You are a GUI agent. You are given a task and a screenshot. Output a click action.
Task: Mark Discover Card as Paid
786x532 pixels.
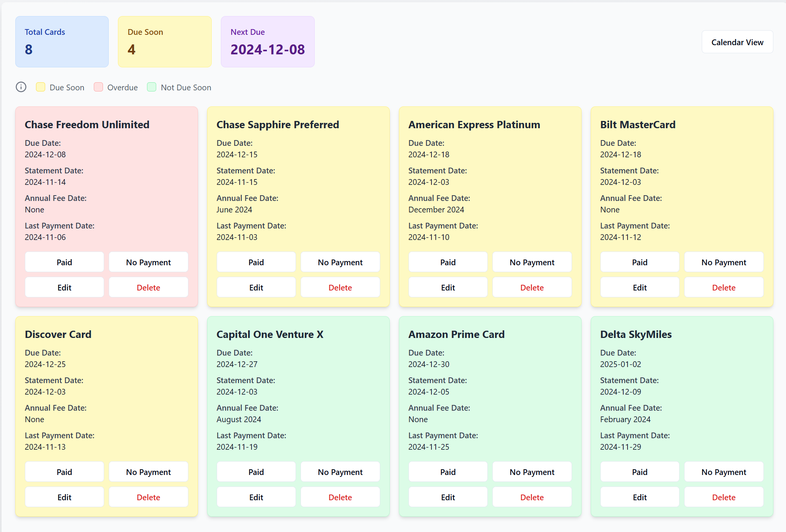(64, 472)
